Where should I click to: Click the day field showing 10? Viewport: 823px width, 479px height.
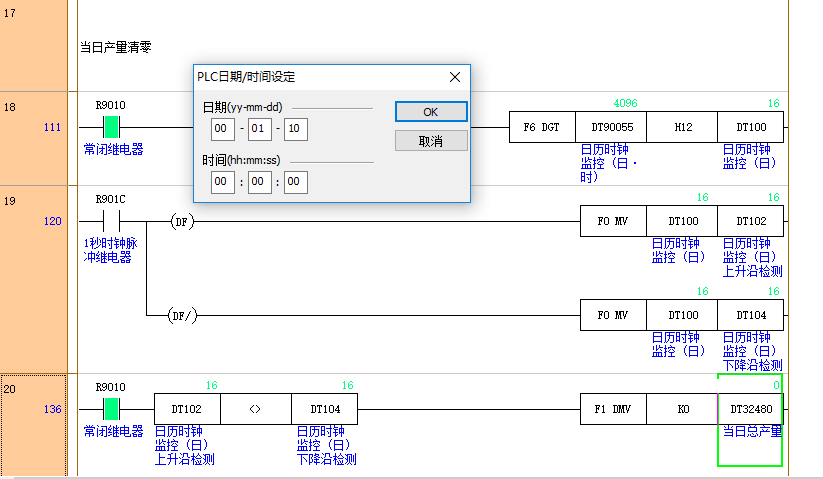coord(296,129)
